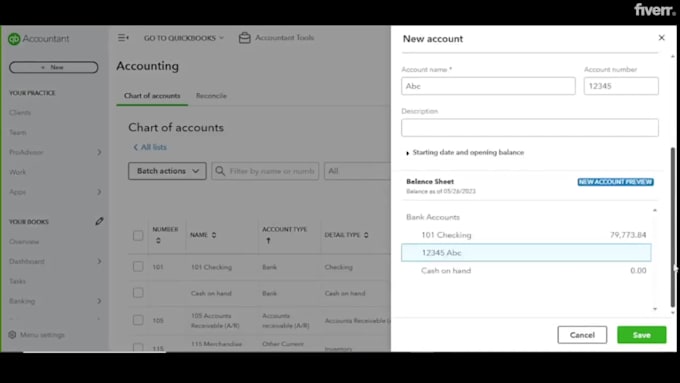Click the 79,773.84 balance value
This screenshot has width=680, height=383.
coord(628,235)
